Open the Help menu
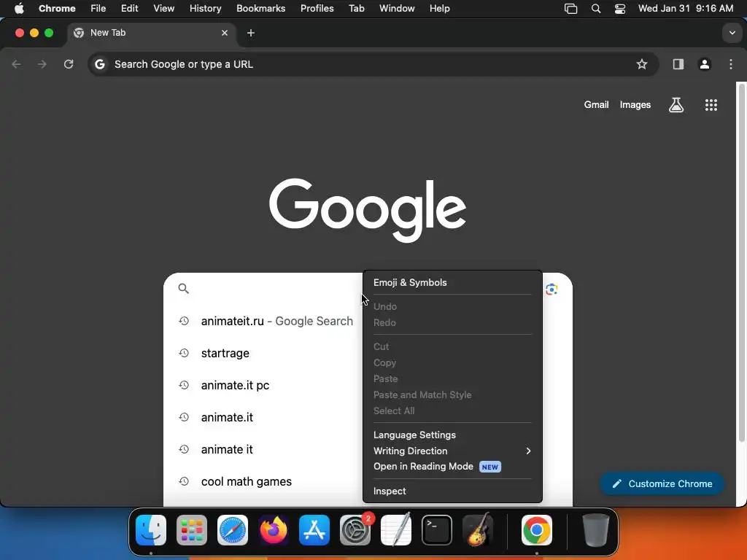Image resolution: width=747 pixels, height=560 pixels. coord(439,9)
